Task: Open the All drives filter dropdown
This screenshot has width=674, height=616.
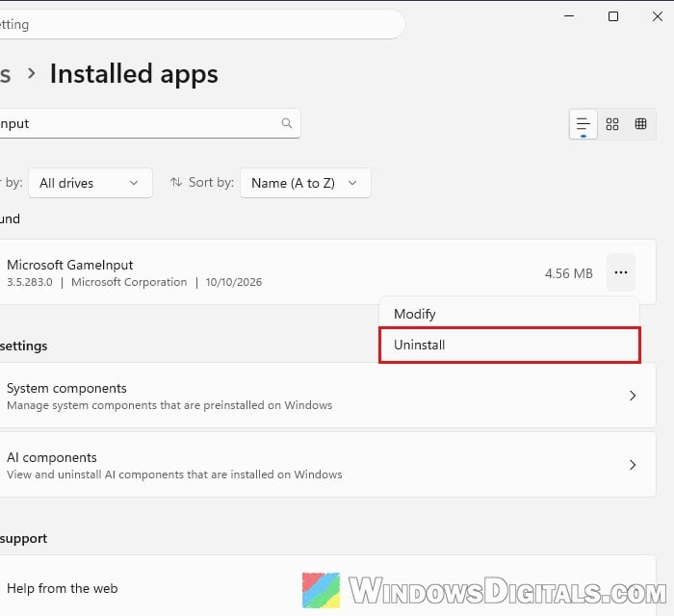Action: tap(91, 183)
